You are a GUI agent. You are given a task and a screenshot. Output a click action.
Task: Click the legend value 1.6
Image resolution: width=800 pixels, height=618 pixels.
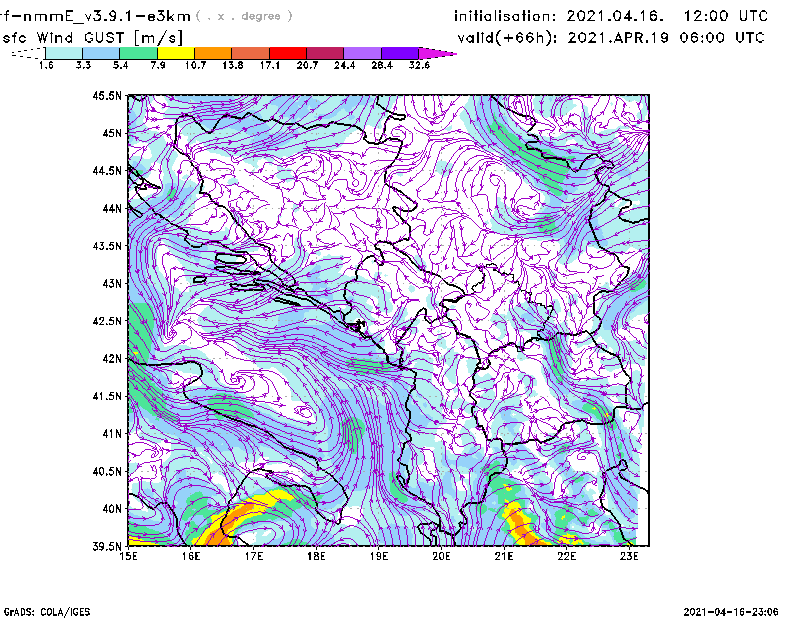[46, 65]
